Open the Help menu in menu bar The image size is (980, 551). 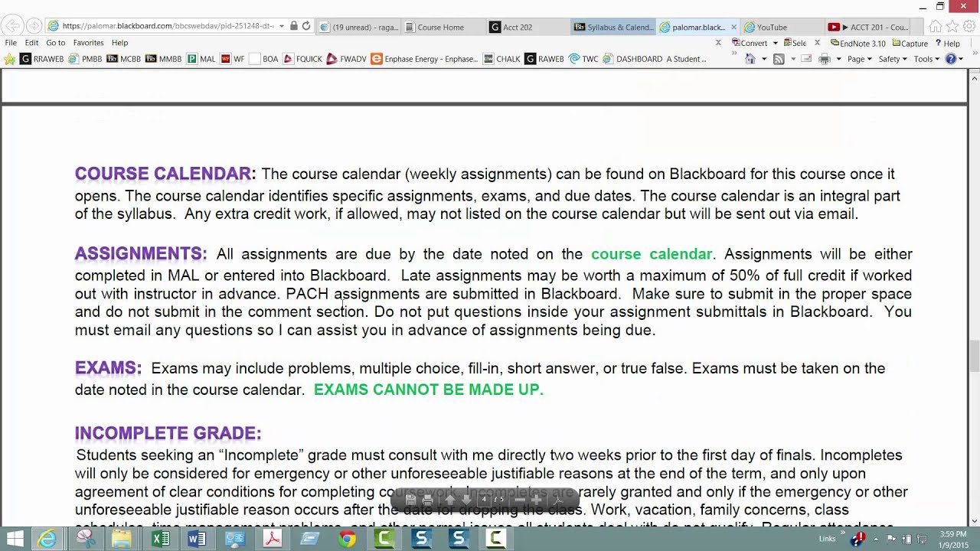point(119,43)
